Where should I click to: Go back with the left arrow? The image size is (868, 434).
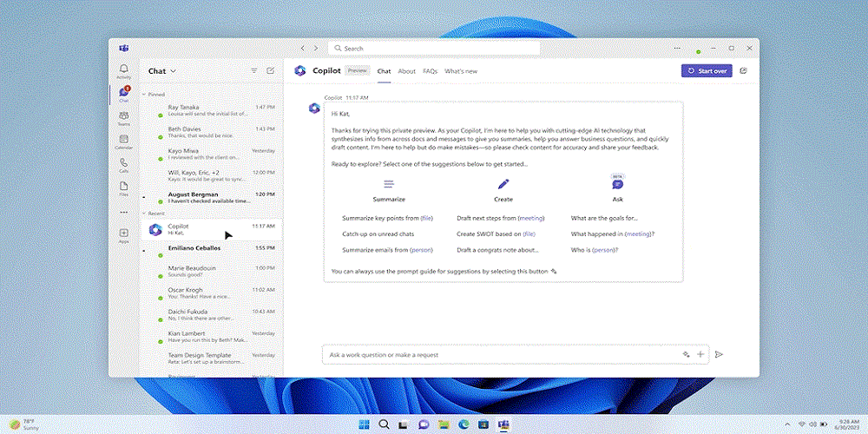303,48
